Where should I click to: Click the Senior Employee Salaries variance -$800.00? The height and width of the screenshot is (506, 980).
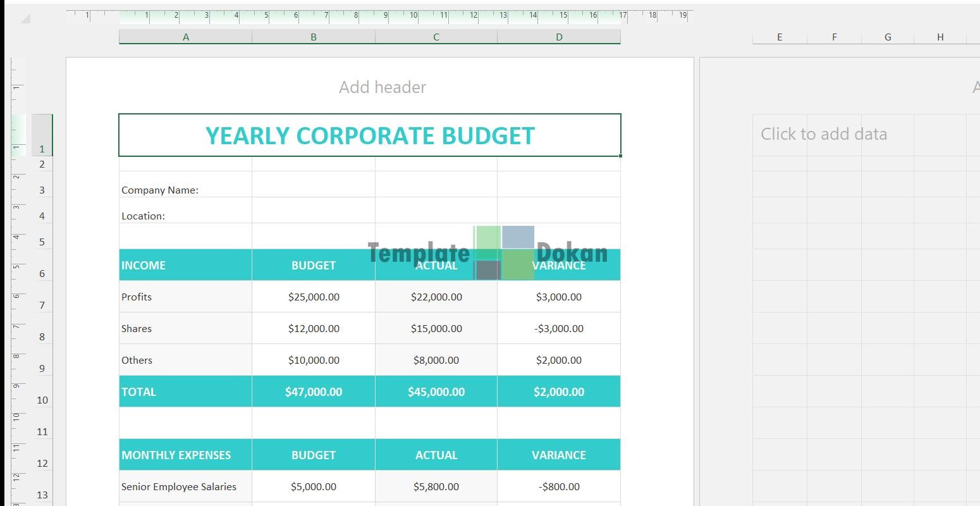[558, 486]
